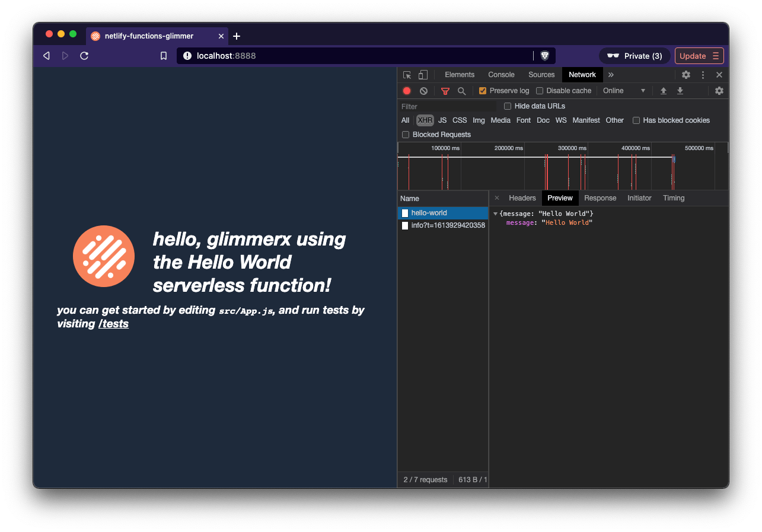Open the Online throttling dropdown
Viewport: 762px width, 532px height.
[x=622, y=90]
